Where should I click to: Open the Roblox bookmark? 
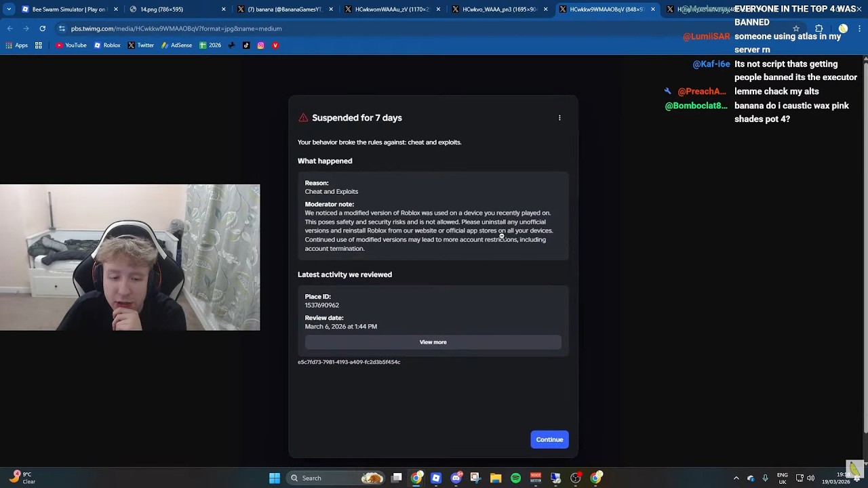pyautogui.click(x=107, y=45)
